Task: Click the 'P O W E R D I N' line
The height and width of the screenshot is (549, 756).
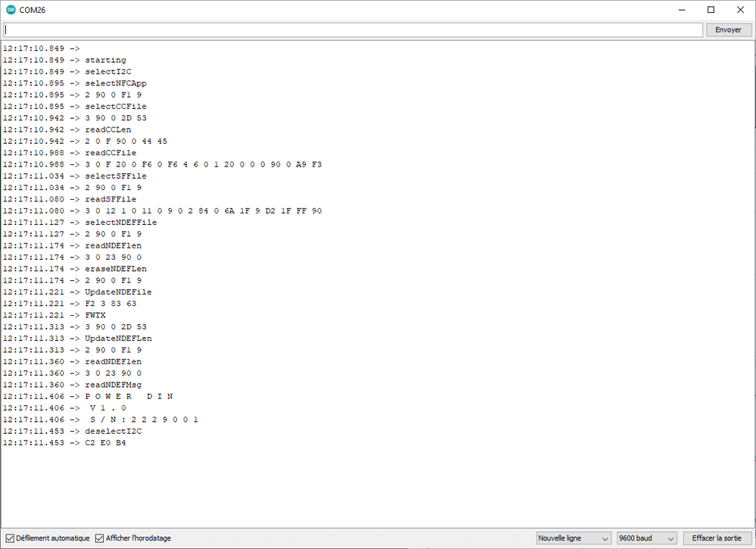Action: (x=88, y=396)
